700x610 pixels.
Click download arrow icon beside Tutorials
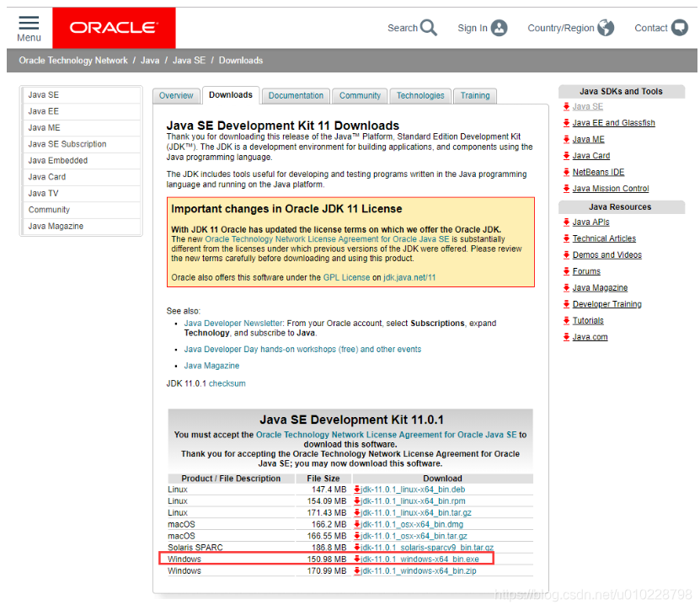(566, 321)
